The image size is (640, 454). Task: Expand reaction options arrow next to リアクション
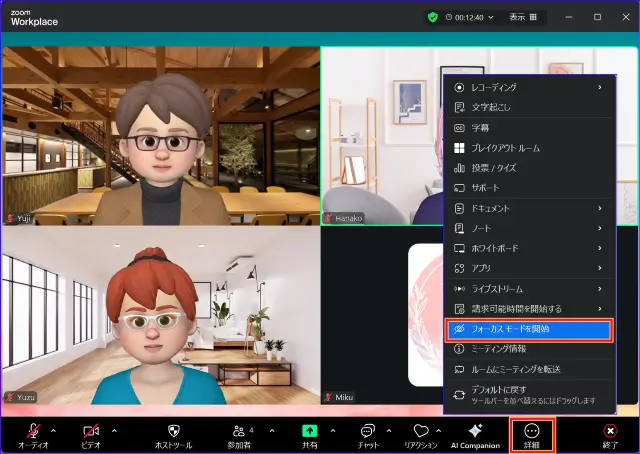coord(439,431)
